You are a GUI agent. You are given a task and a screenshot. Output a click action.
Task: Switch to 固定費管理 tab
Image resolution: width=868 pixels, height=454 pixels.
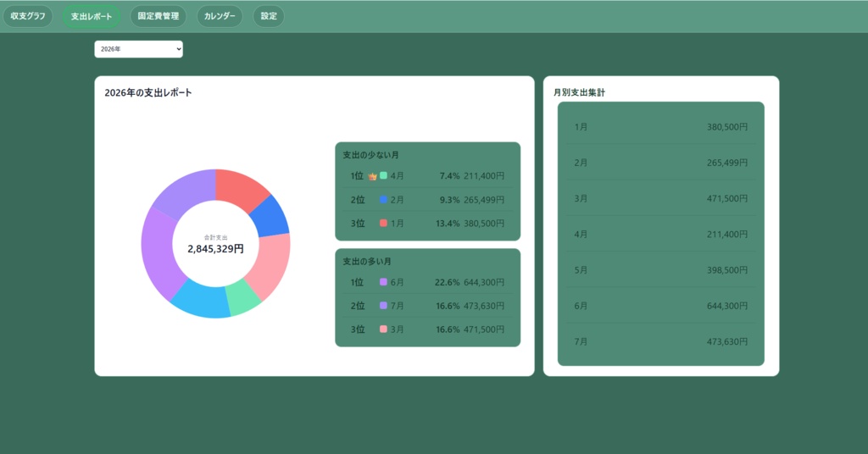[159, 16]
